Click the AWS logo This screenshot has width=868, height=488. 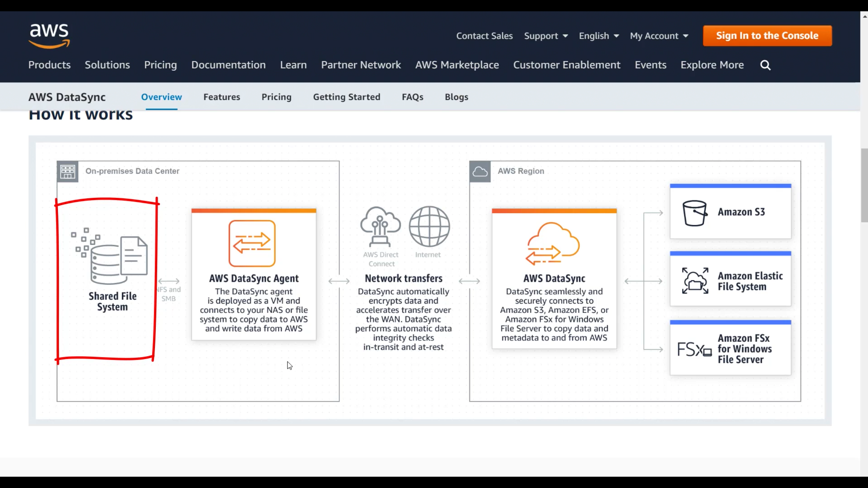[x=49, y=36]
